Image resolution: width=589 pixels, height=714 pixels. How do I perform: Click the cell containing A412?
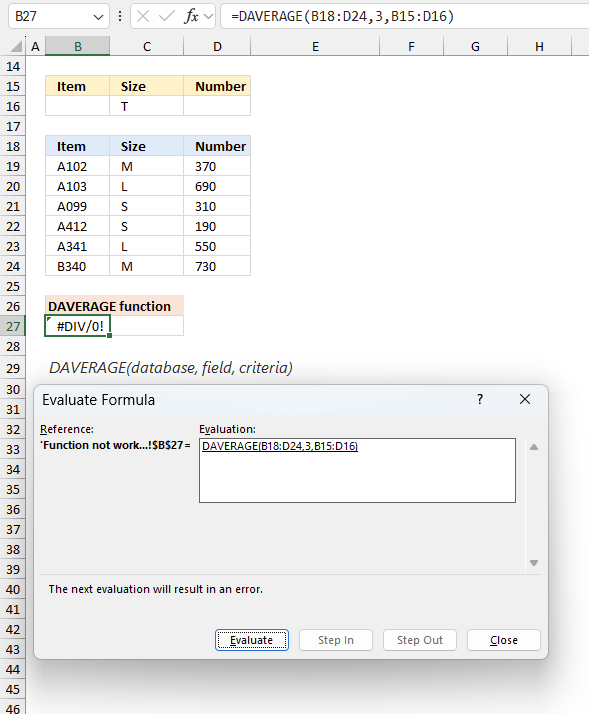77,227
